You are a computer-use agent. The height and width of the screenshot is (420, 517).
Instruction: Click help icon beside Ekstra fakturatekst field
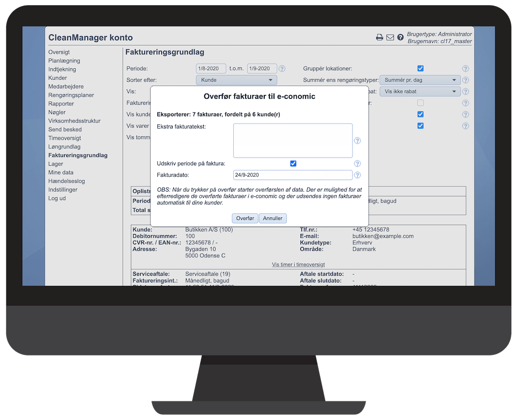click(x=357, y=141)
